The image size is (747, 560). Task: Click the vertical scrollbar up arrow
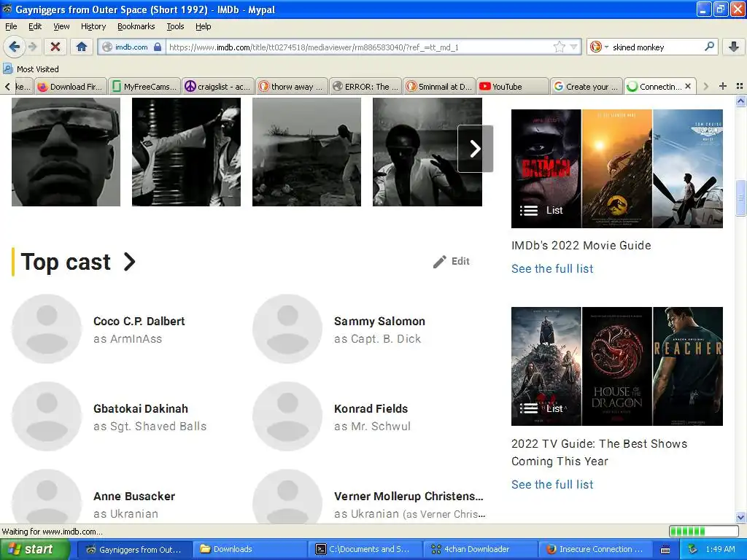[740, 101]
